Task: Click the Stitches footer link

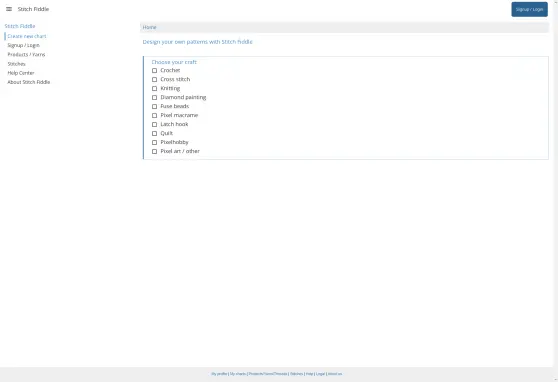Action: tap(296, 374)
